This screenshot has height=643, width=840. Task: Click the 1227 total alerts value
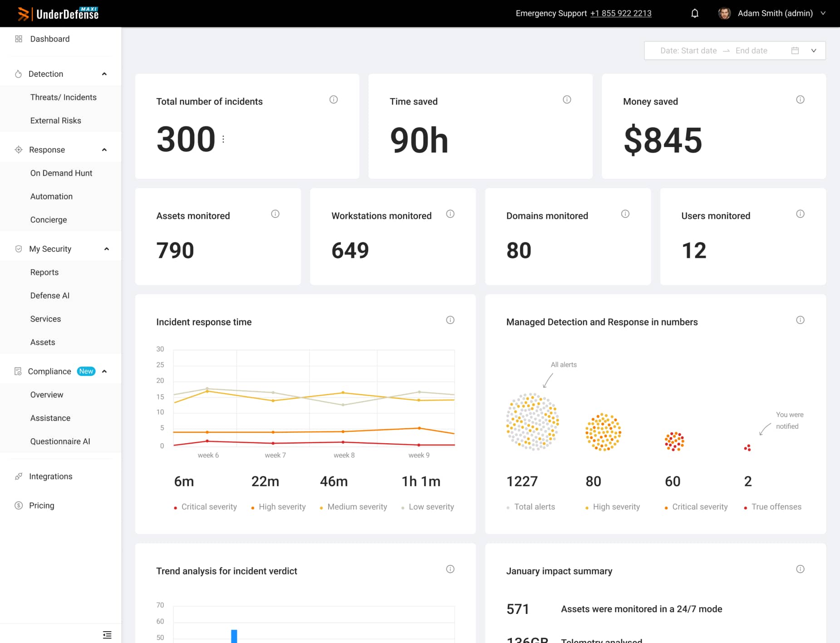coord(522,481)
